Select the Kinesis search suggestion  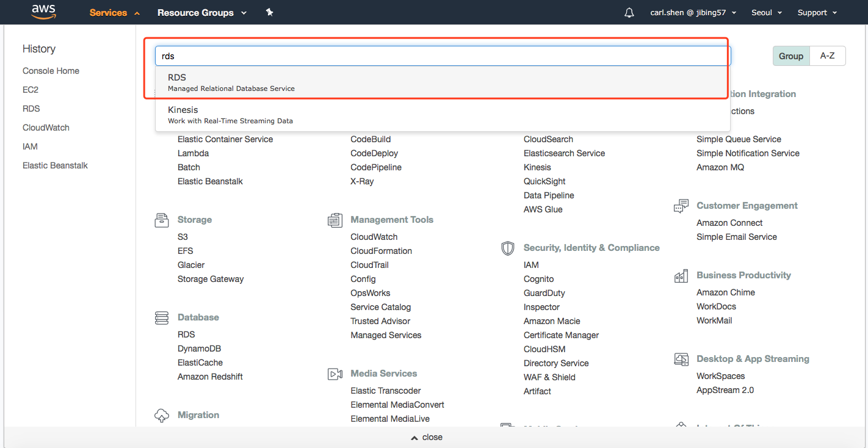tap(443, 115)
